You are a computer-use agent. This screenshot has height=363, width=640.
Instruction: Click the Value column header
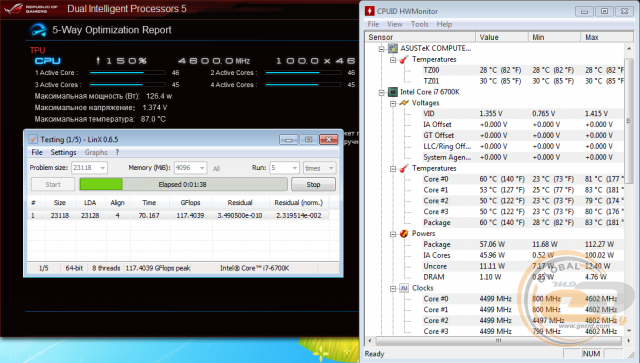pos(502,37)
